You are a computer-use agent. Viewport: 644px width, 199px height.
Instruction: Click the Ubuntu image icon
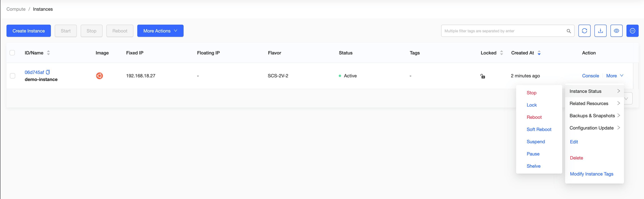click(x=100, y=76)
